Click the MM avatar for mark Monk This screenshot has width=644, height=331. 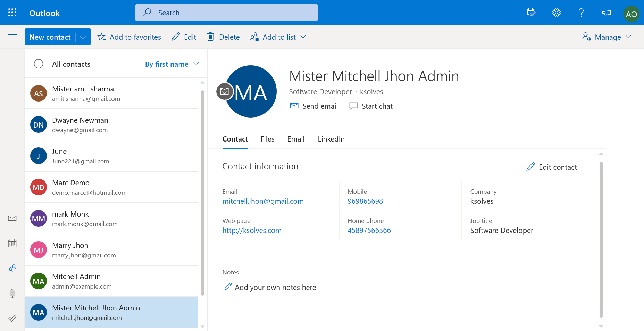39,218
